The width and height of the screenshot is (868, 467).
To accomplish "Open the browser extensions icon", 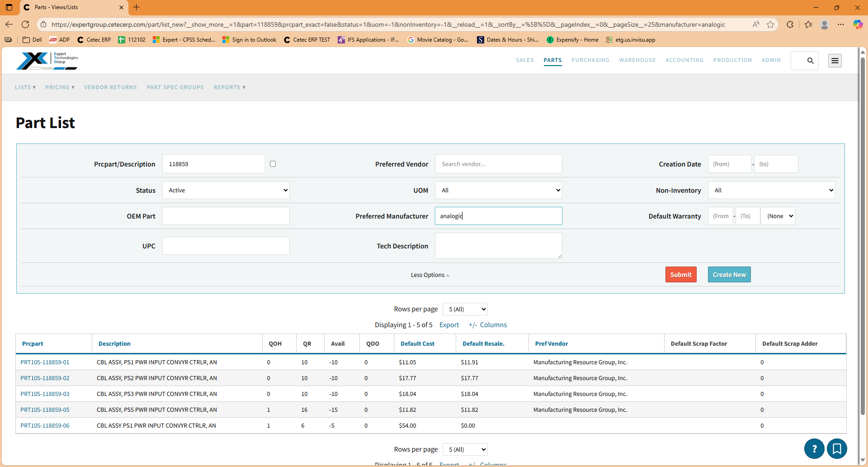I will coord(790,24).
